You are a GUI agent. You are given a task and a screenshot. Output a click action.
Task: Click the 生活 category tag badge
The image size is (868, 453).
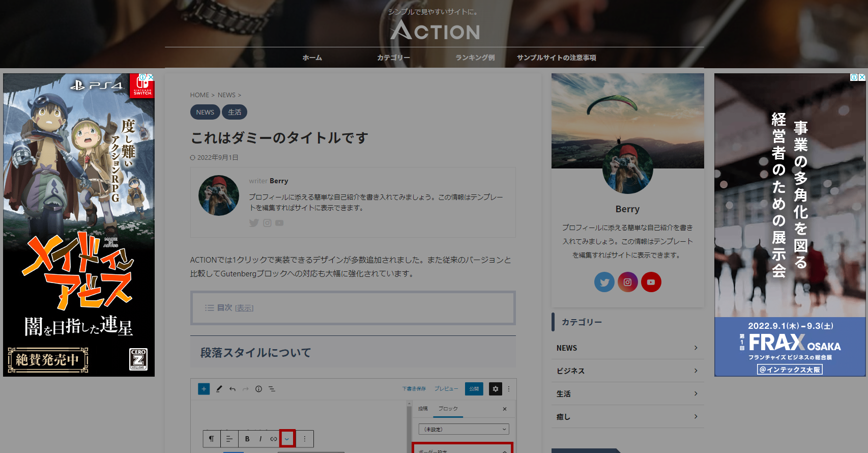click(x=235, y=112)
